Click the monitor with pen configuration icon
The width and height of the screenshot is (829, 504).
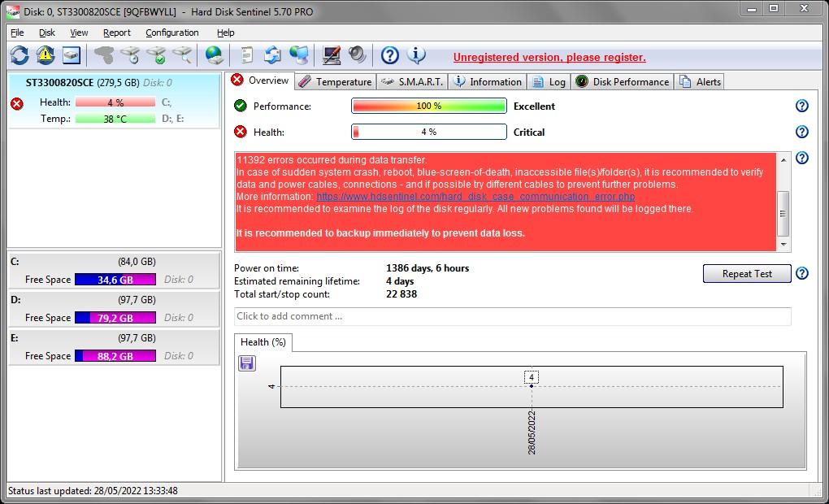(x=332, y=55)
